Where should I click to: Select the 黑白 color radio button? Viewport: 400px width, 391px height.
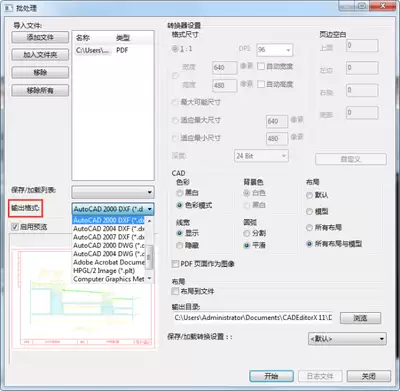[x=180, y=193]
